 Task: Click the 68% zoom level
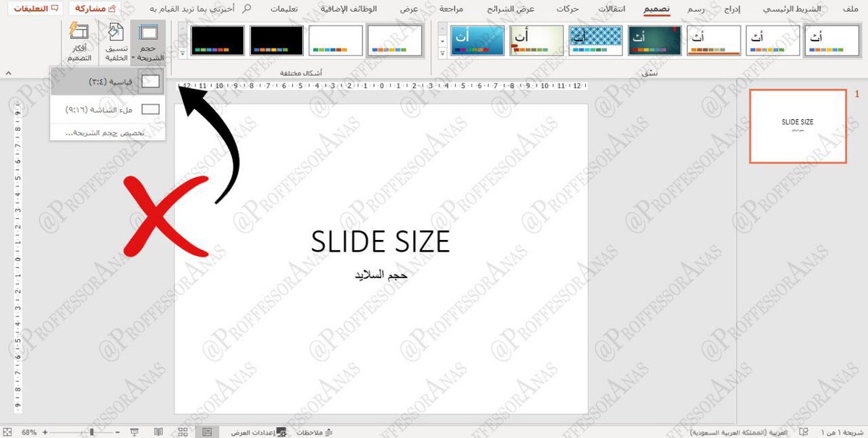tap(29, 432)
